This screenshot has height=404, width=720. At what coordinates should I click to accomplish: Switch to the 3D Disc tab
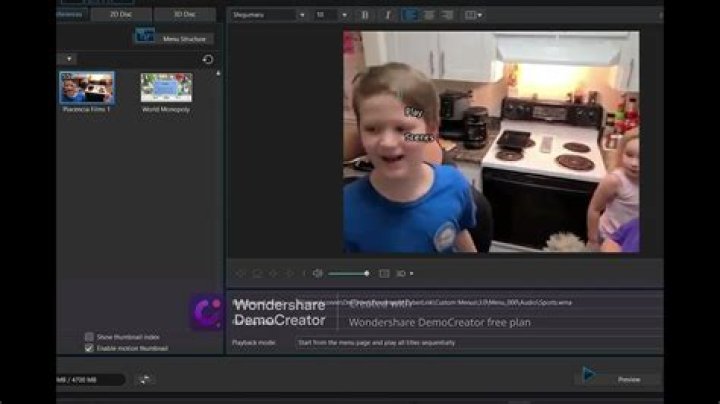click(183, 14)
